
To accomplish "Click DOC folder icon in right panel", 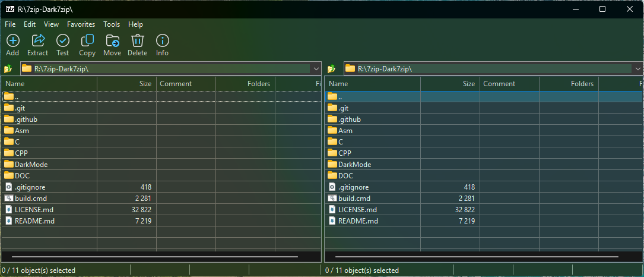I will coord(332,175).
